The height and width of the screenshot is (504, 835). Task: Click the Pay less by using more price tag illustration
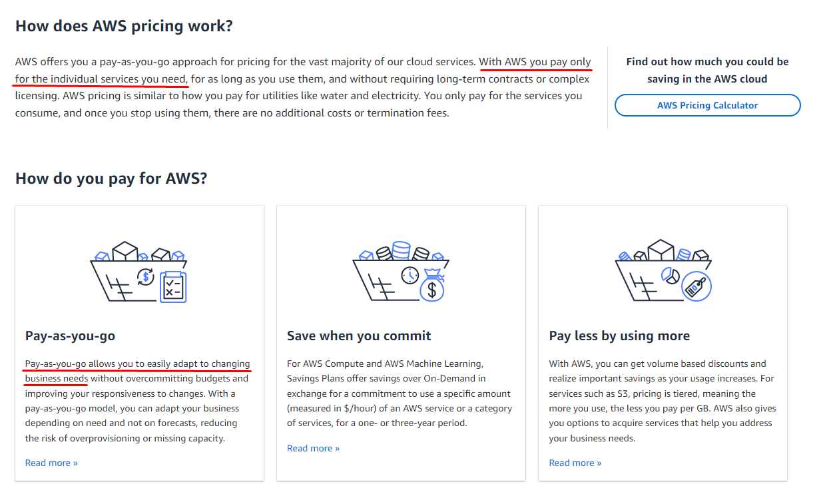697,287
